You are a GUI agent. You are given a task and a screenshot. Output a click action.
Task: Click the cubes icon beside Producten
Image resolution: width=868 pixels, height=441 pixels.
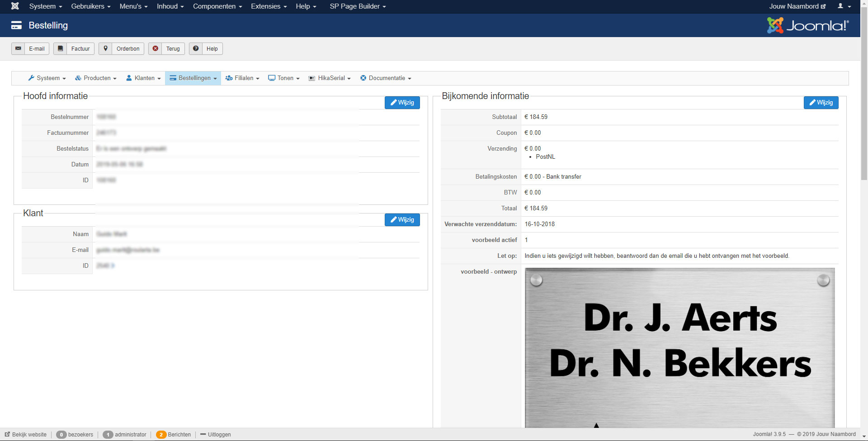(78, 78)
